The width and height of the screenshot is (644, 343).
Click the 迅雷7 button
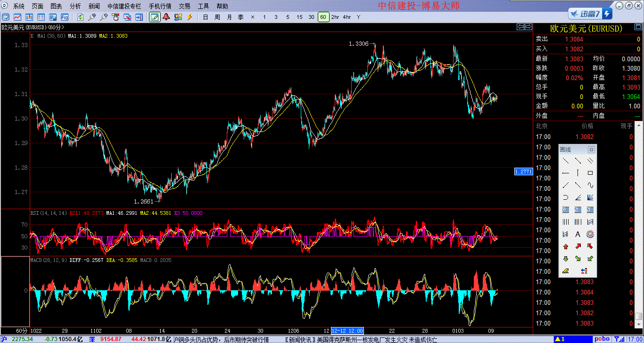point(589,14)
